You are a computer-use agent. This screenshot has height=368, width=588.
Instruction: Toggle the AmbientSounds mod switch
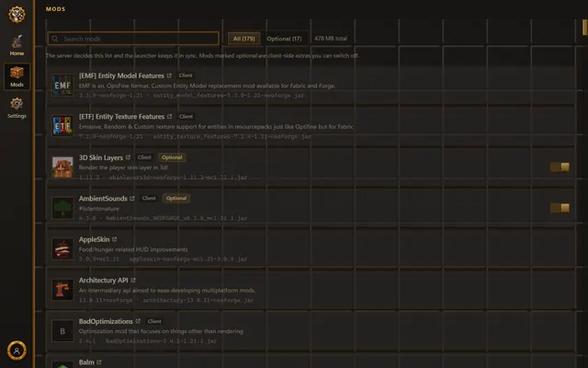coord(560,208)
